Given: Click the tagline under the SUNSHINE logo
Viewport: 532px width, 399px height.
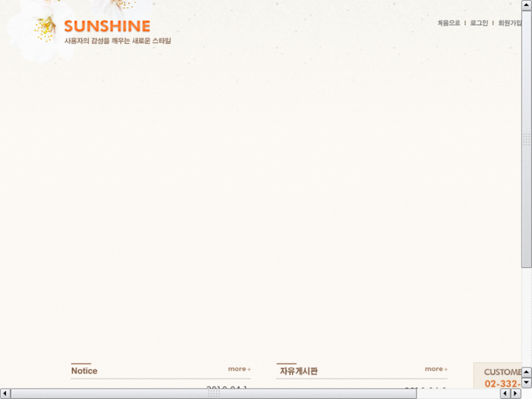Looking at the screenshot, I should 118,41.
